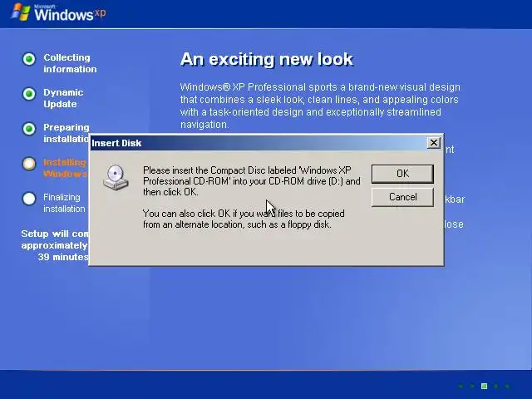The image size is (532, 399).
Task: Click the "You can also click OK" paragraph
Action: (x=244, y=219)
